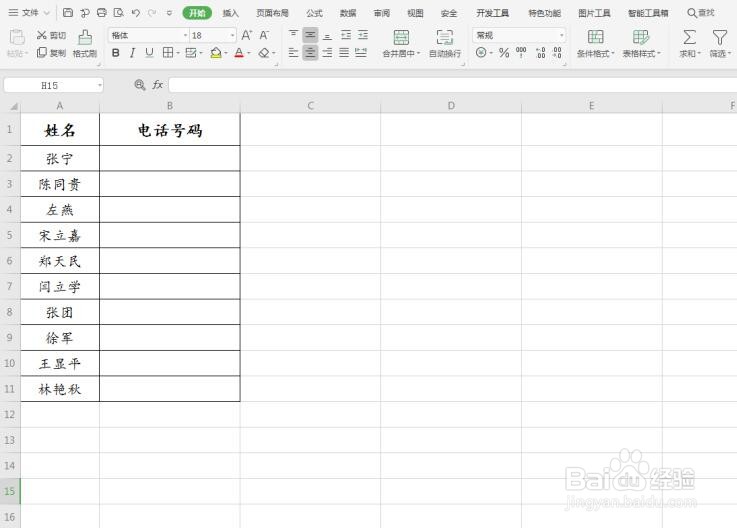Click the zoom magnifier icon beside fx
Screen dimensions: 737x528
point(140,85)
